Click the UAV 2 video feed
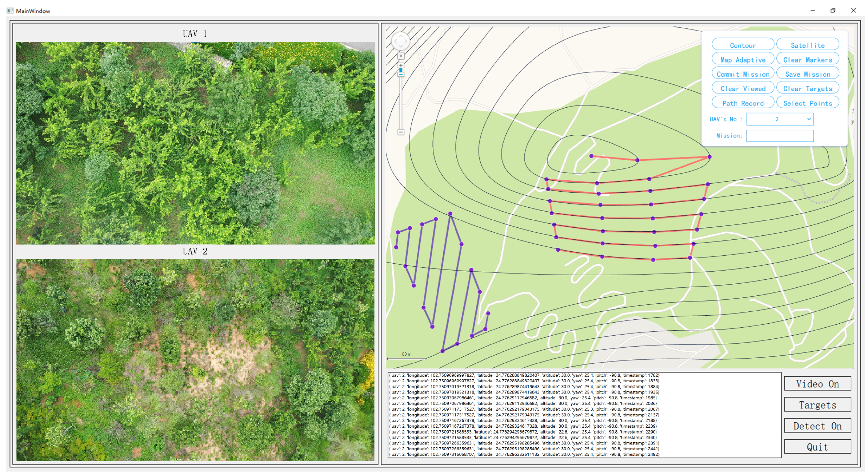Screen dimensions: 868x475 coord(195,360)
